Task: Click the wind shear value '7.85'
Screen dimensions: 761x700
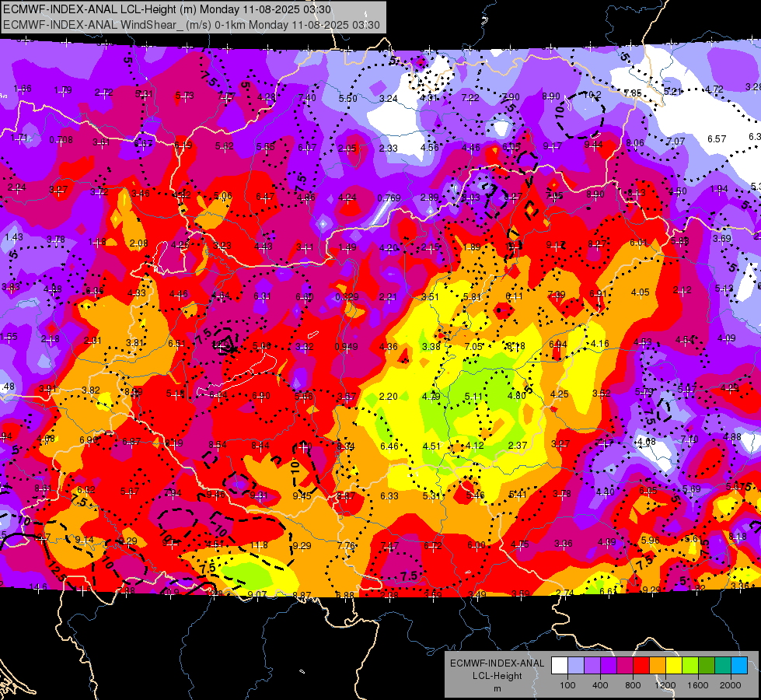Action: (x=633, y=93)
